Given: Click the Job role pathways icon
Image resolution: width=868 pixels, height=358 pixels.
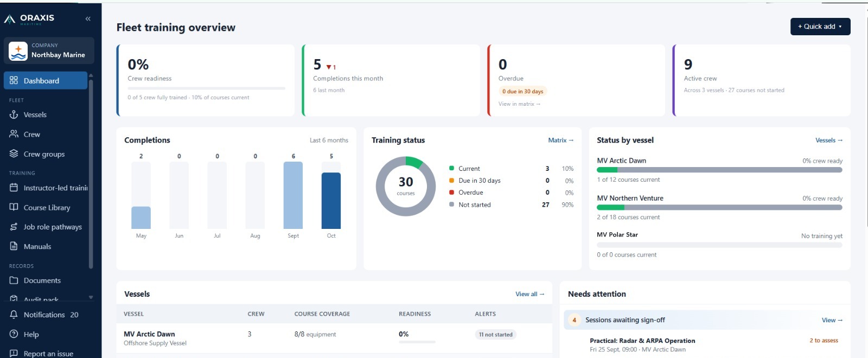Looking at the screenshot, I should coord(14,227).
